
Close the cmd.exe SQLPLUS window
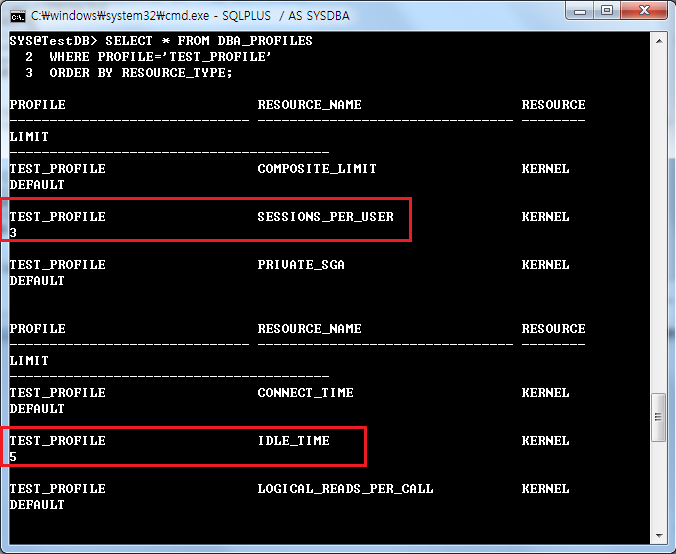[x=644, y=11]
